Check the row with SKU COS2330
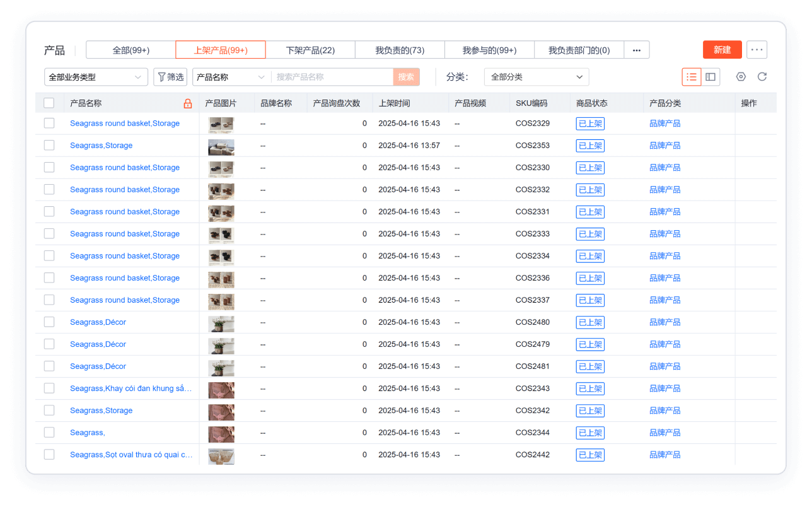Image resolution: width=812 pixels, height=505 pixels. coord(49,168)
